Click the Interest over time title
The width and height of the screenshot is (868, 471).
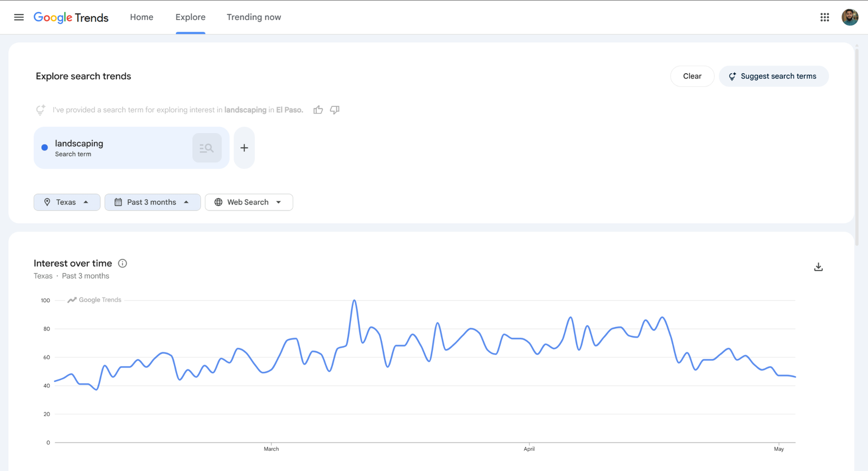click(73, 264)
